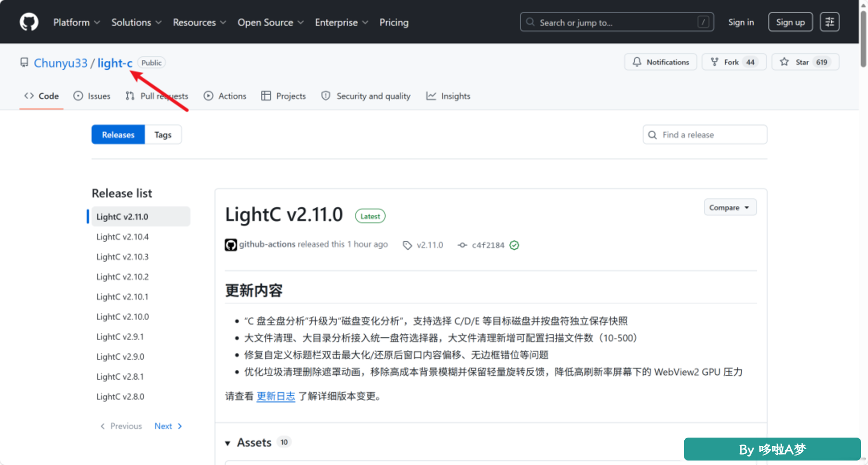The image size is (868, 465).
Task: Open the Actions tab
Action: pos(225,96)
